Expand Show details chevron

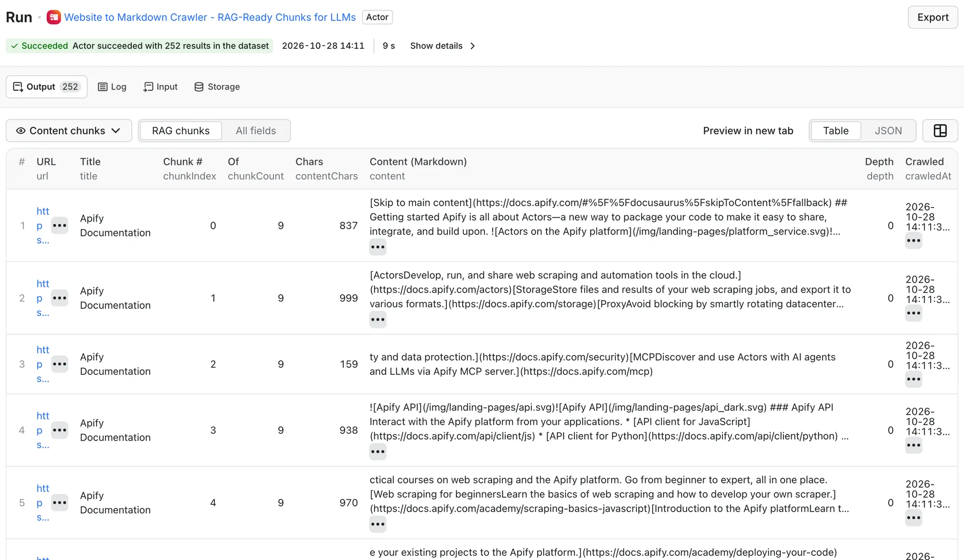[472, 46]
